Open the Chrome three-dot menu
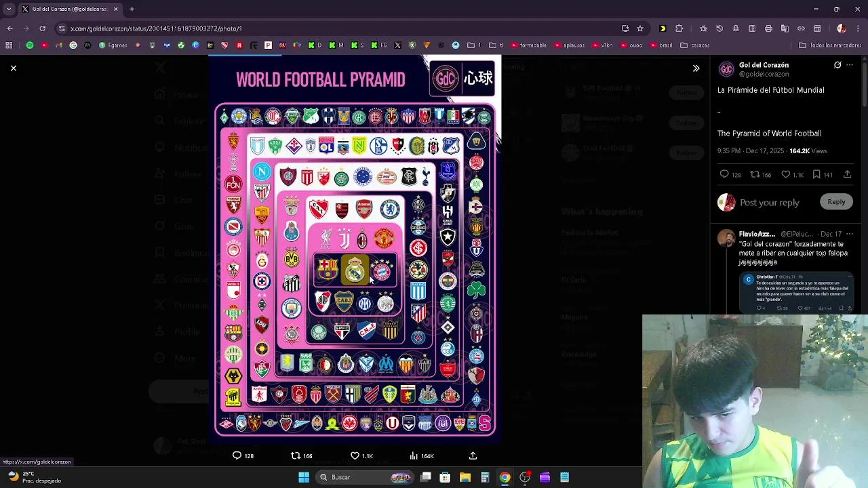The image size is (868, 488). tap(858, 28)
